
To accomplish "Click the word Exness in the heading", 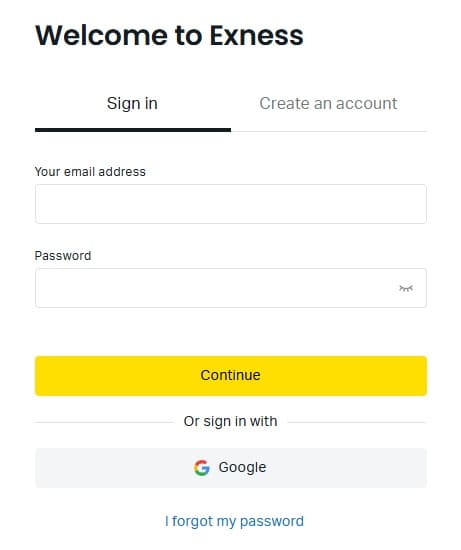I will click(x=256, y=35).
